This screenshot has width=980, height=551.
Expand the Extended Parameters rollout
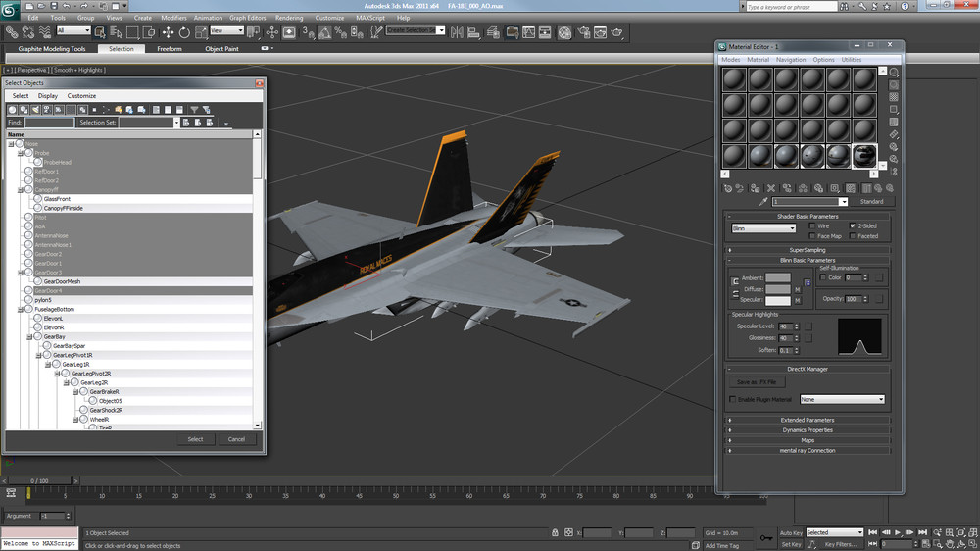click(807, 420)
